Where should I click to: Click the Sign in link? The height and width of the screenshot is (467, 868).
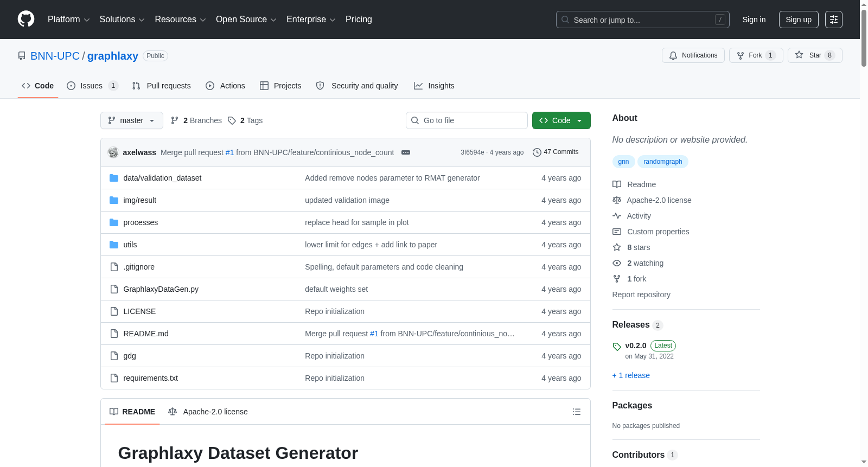(x=754, y=20)
